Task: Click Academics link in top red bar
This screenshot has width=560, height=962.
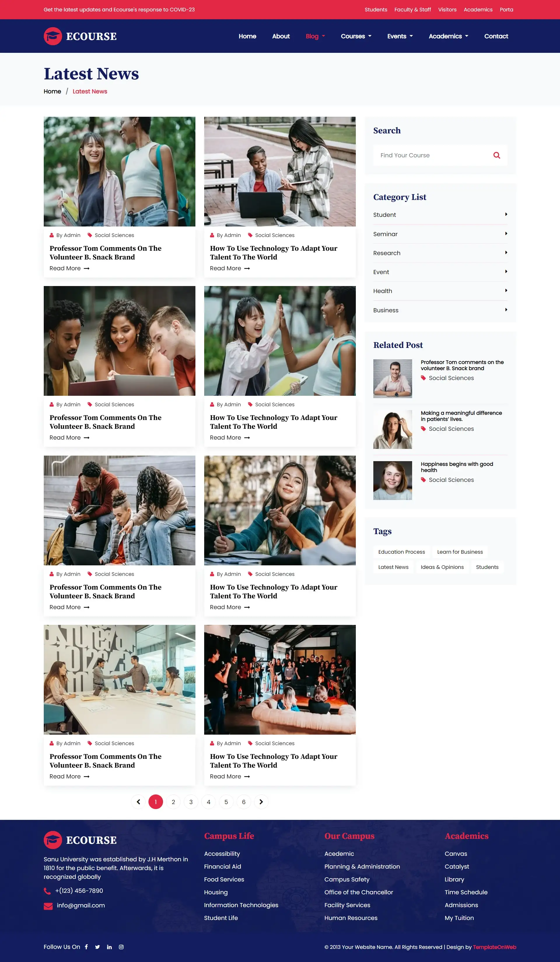Action: click(477, 10)
